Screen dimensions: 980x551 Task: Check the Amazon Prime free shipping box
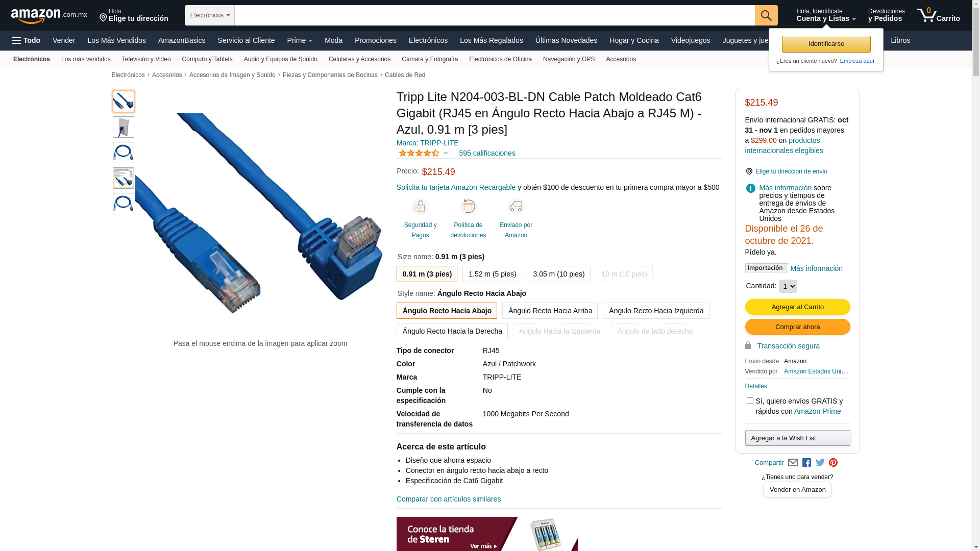(x=750, y=401)
